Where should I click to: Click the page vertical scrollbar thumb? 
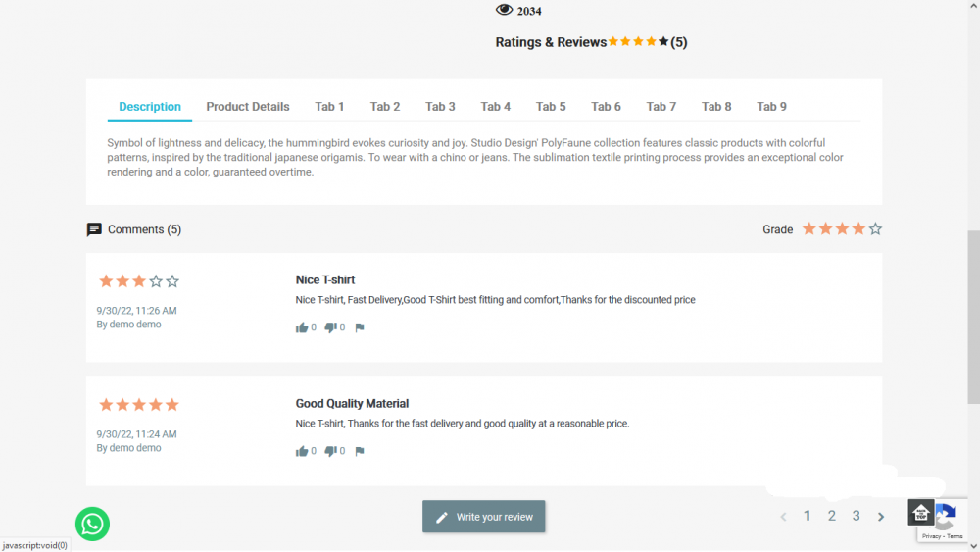tap(974, 317)
